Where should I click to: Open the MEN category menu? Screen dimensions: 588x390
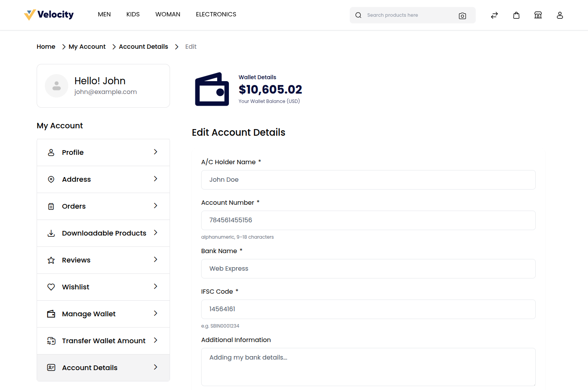tap(104, 14)
